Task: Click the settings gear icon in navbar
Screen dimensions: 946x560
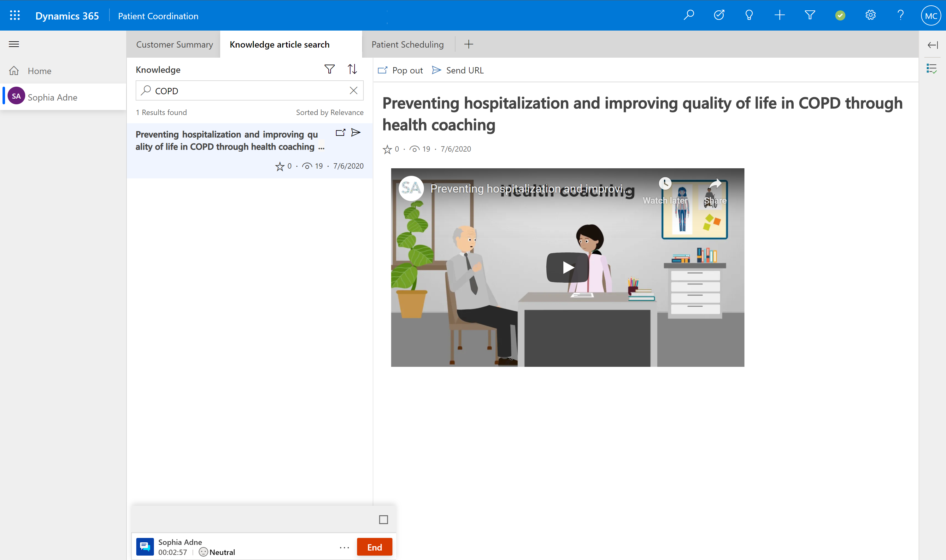Action: pos(871,15)
